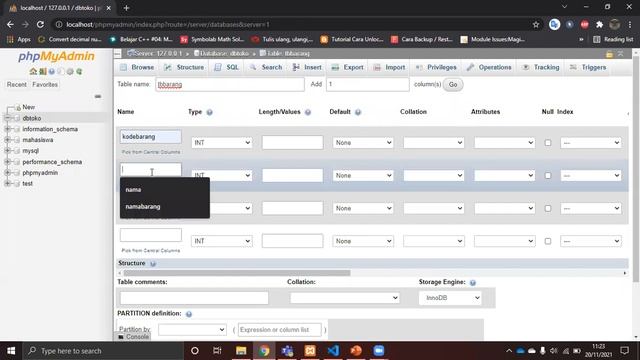The width and height of the screenshot is (640, 360).
Task: Select 'nama' autocomplete suggestion
Action: 164,190
